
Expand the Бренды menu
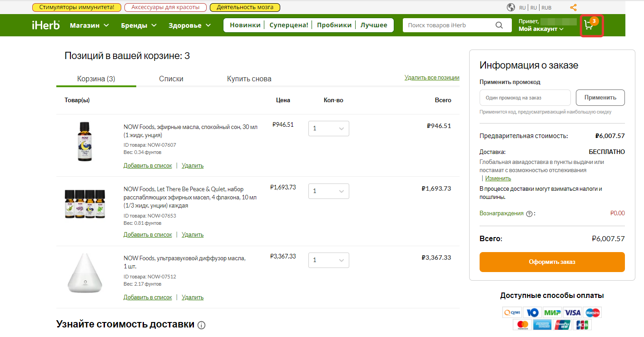[139, 25]
